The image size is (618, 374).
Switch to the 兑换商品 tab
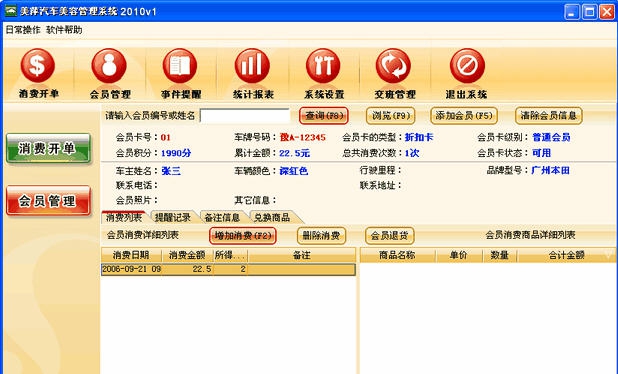(x=272, y=217)
